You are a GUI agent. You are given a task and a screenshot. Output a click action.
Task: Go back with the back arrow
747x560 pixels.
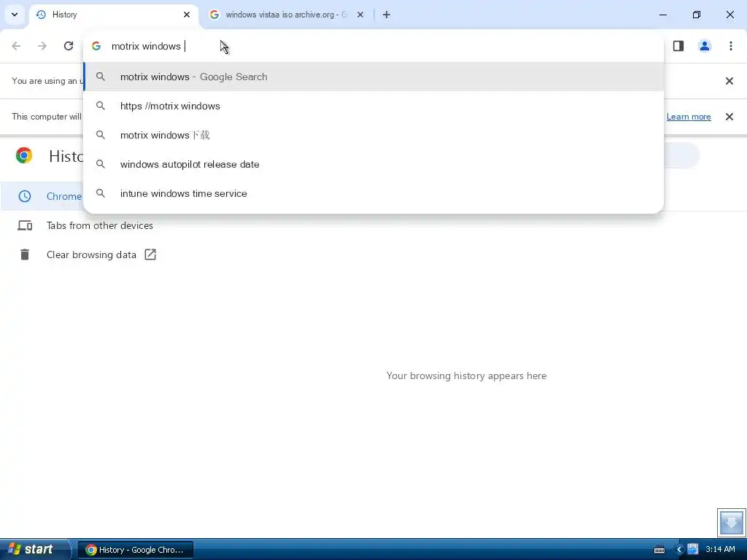pos(16,46)
